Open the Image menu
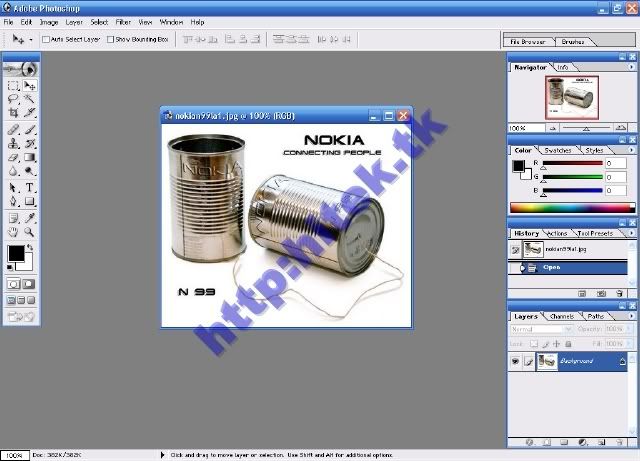Viewport: 640px width, 461px height. pos(49,22)
